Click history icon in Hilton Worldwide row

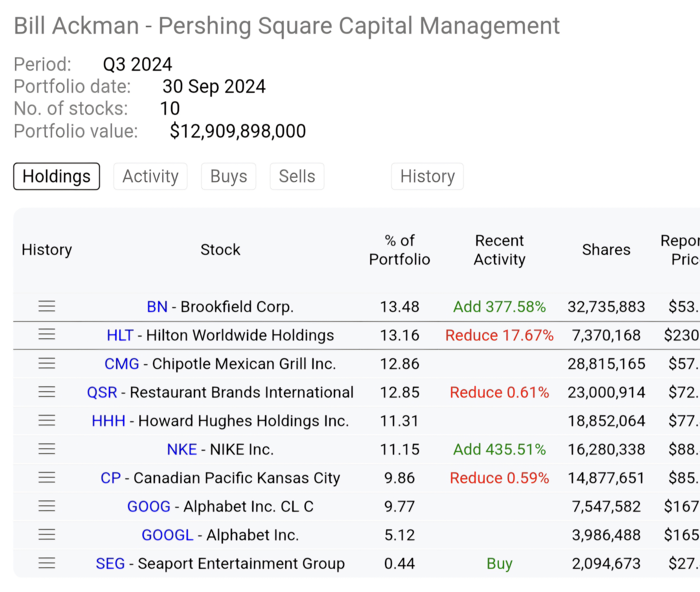(x=47, y=335)
